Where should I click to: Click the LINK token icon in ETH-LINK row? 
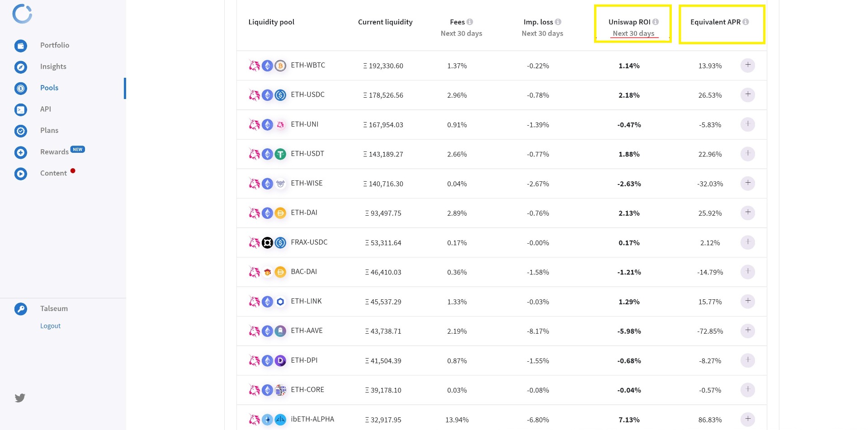point(280,302)
